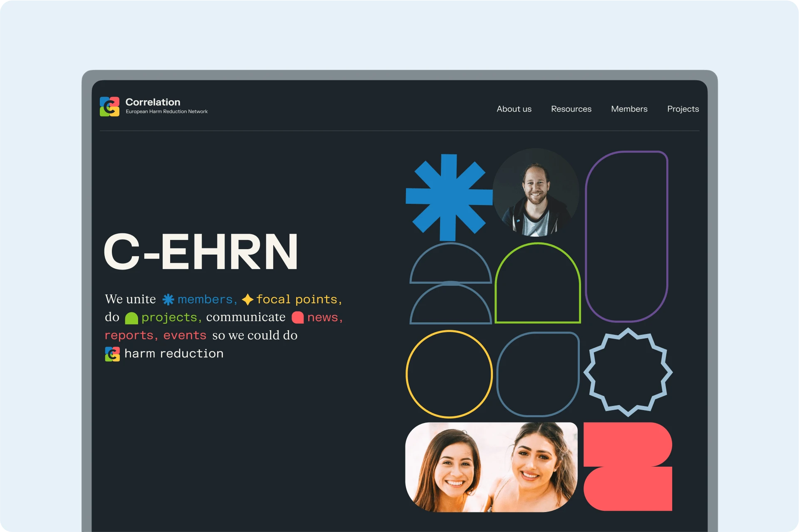Open the Resources menu item

tap(571, 109)
